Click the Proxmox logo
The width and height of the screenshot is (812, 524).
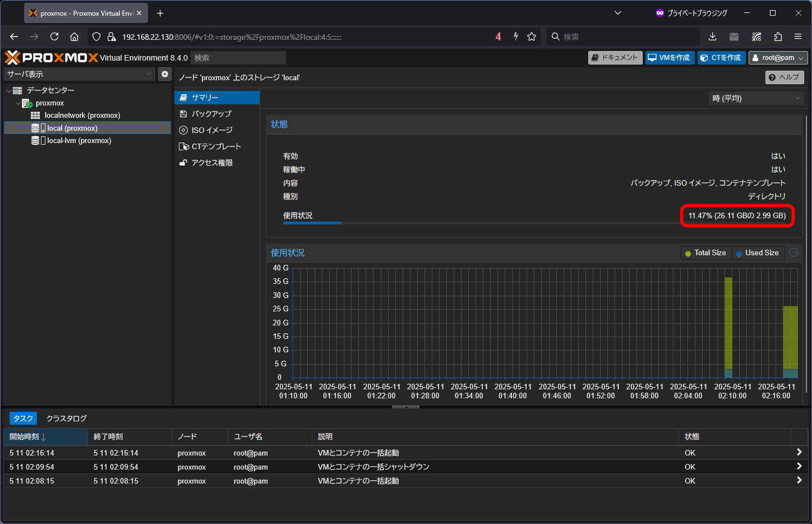[51, 58]
